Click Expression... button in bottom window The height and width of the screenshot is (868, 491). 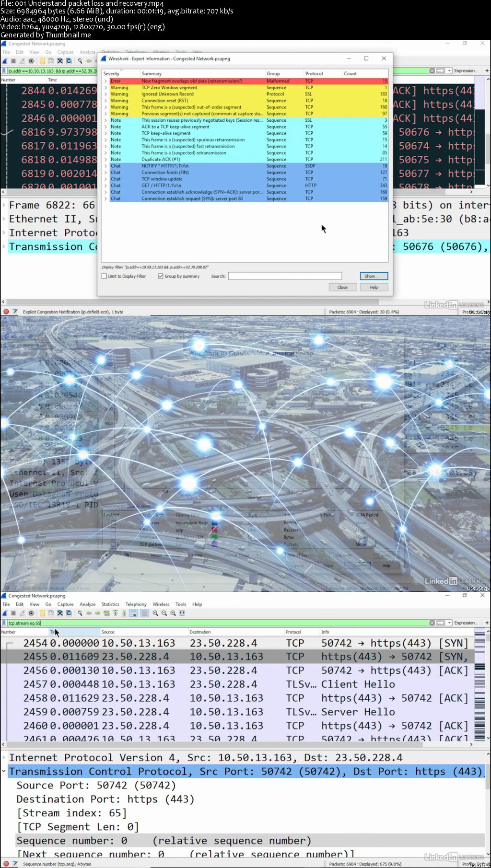pos(466,623)
